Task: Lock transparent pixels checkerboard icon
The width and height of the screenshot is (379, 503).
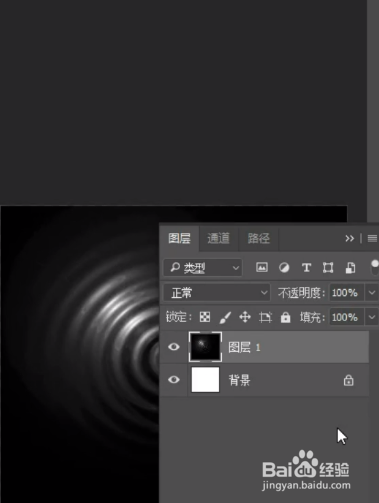Action: pyautogui.click(x=205, y=317)
